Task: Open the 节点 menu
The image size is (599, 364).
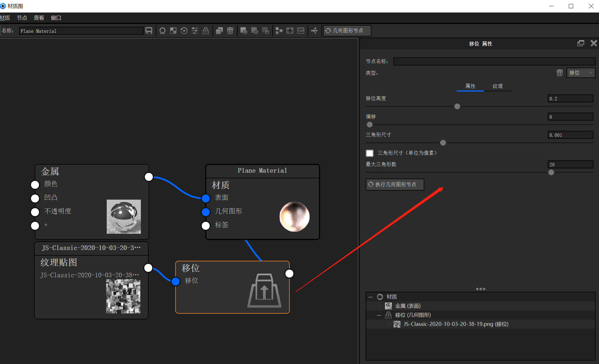Action: 22,18
